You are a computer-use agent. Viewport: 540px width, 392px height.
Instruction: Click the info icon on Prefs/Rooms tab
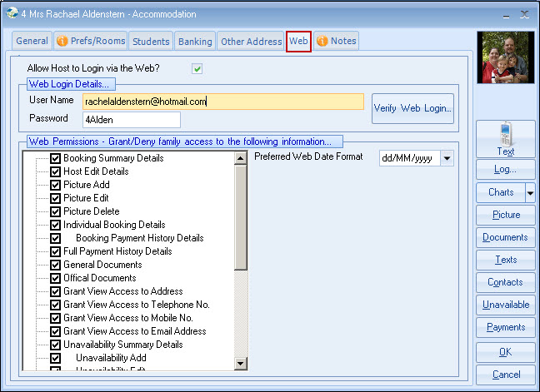[62, 41]
